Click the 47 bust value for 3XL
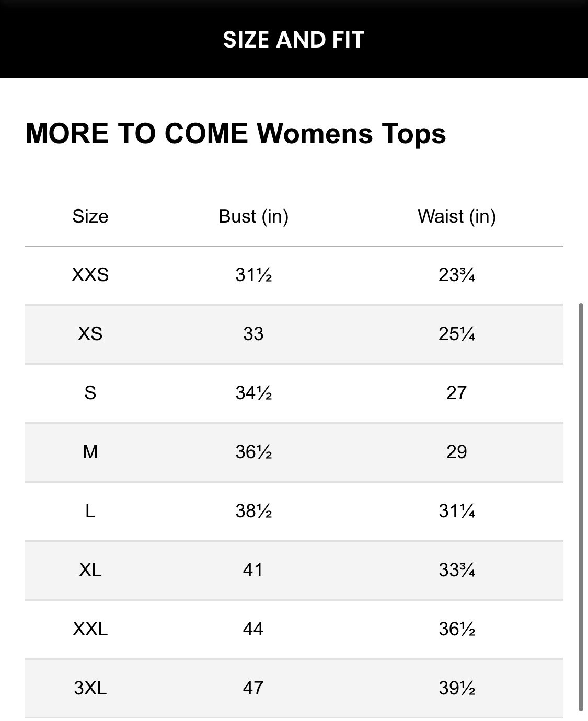The height and width of the screenshot is (721, 588). point(253,688)
